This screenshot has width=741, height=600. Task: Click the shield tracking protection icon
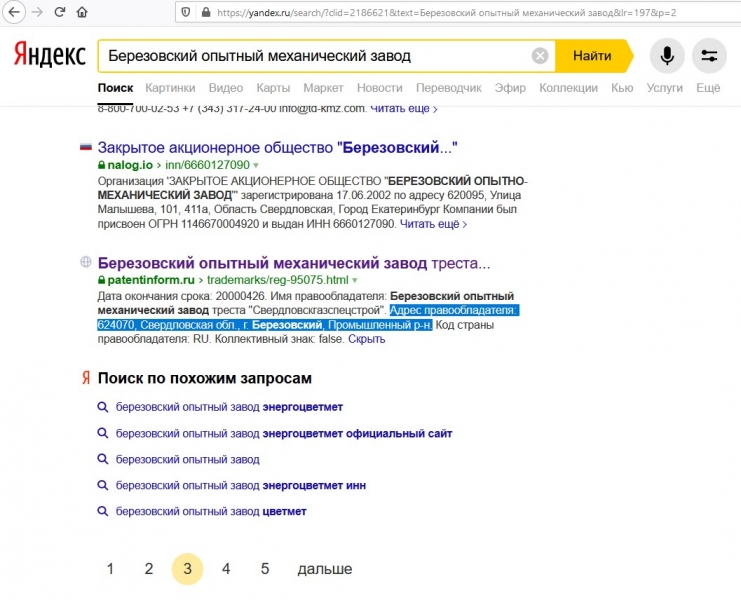[x=184, y=12]
